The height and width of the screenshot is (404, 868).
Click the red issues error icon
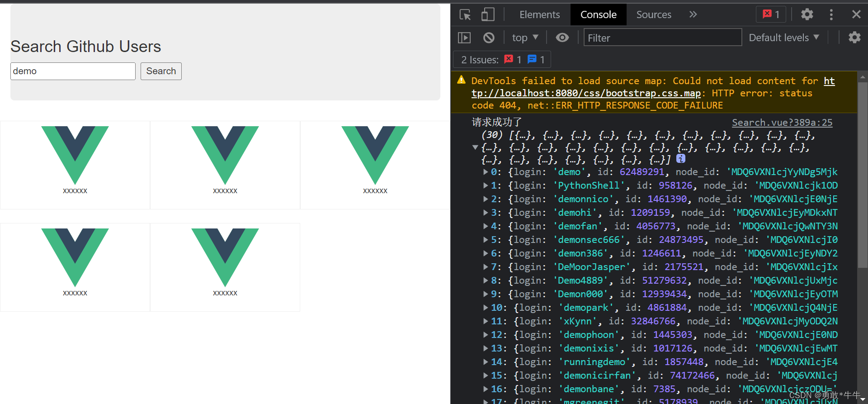click(x=509, y=59)
